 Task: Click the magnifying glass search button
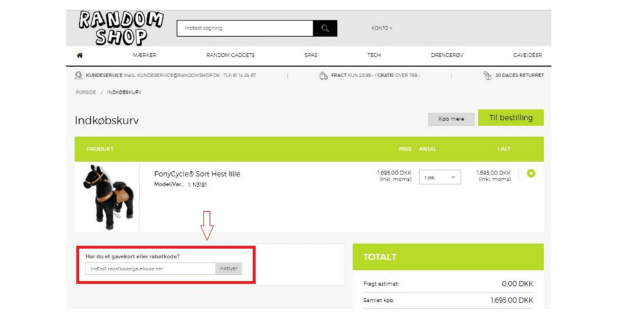coord(325,28)
